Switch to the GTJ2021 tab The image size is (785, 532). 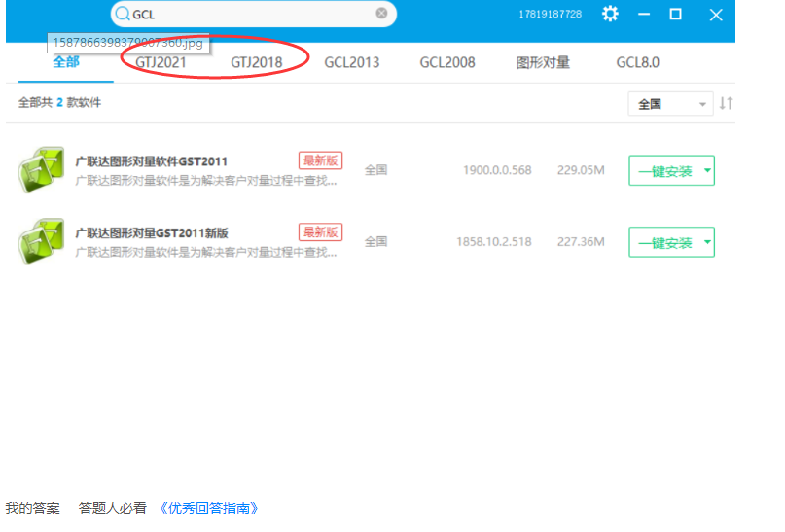pos(161,62)
